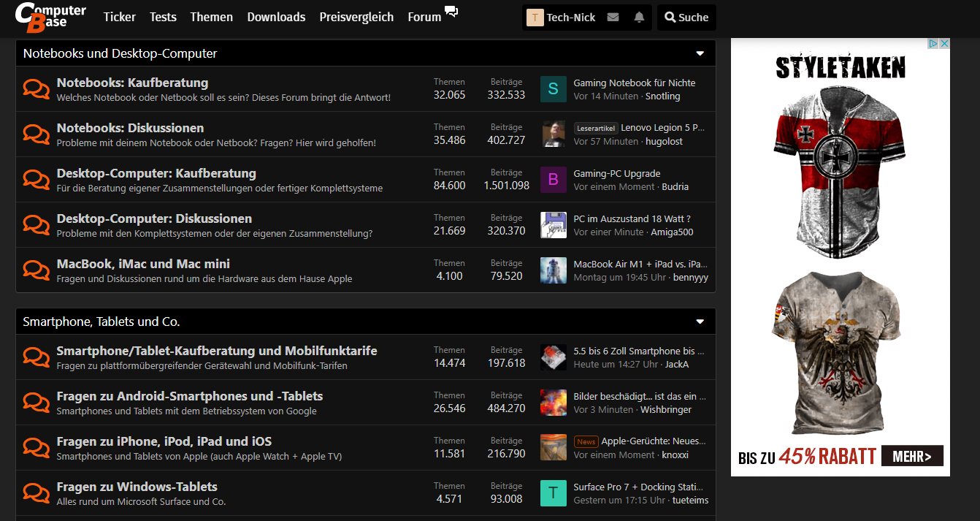Viewport: 980px width, 521px height.
Task: Open the thread PC im Auszustand 18 Watt ?
Action: tap(632, 218)
